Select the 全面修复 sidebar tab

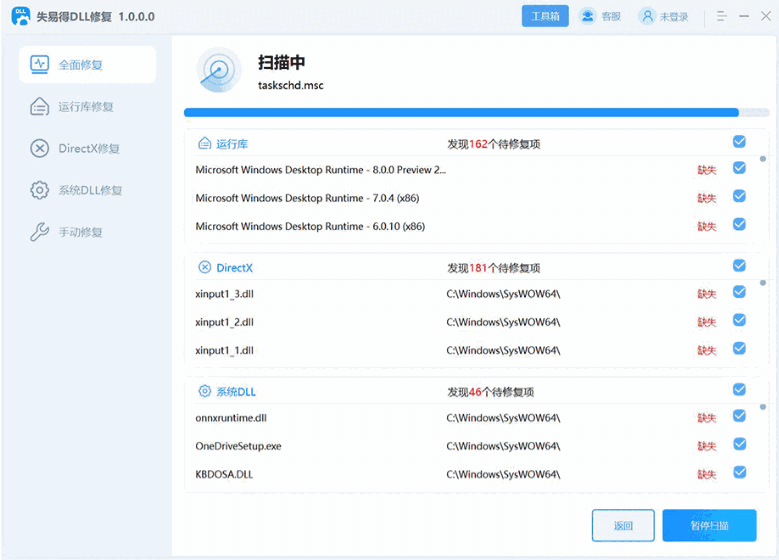point(87,65)
